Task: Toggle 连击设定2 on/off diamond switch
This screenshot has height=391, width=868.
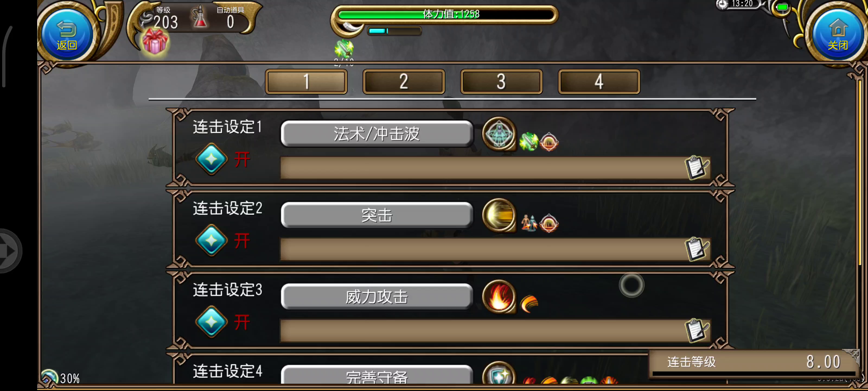Action: [212, 241]
